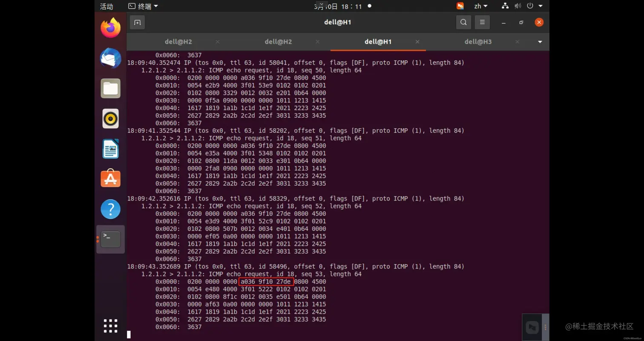Click the terminal cursor block at bottom
The image size is (644, 341).
(129, 335)
